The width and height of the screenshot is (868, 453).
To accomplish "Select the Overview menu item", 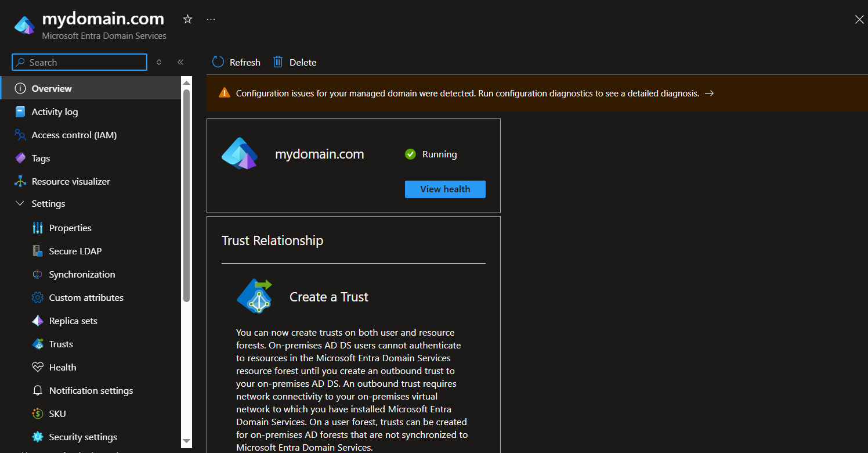I will [52, 89].
